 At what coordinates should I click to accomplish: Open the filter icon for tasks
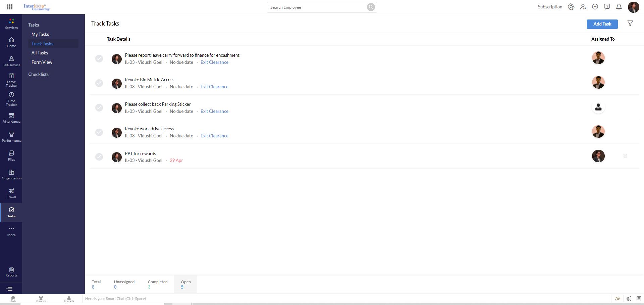point(630,24)
